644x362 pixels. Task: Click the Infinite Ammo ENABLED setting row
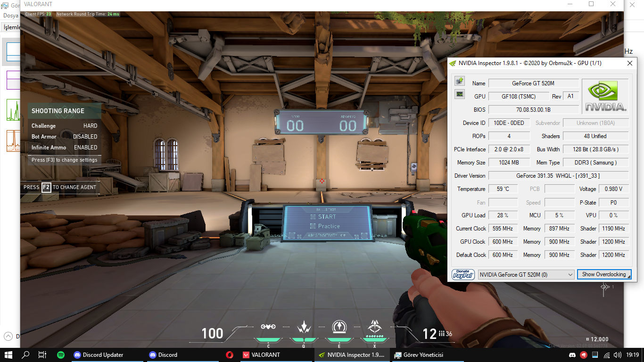(x=64, y=148)
